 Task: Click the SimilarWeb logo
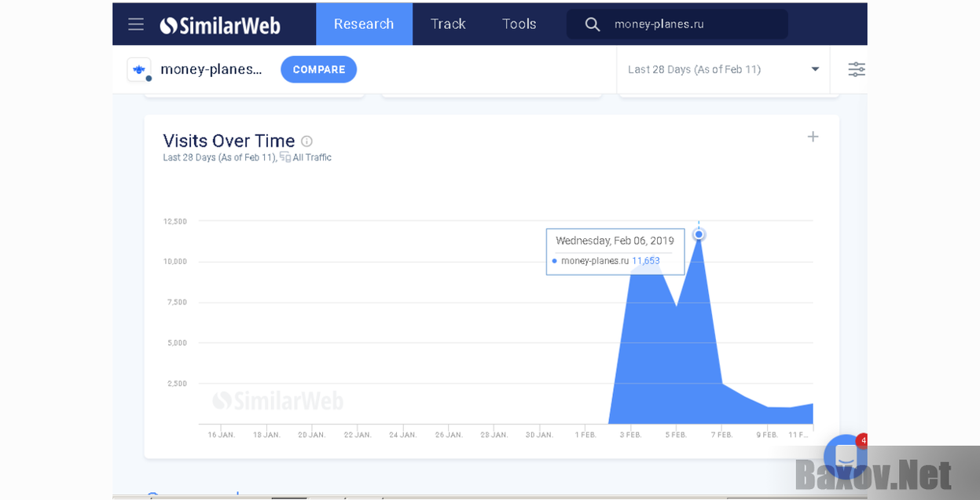click(220, 25)
